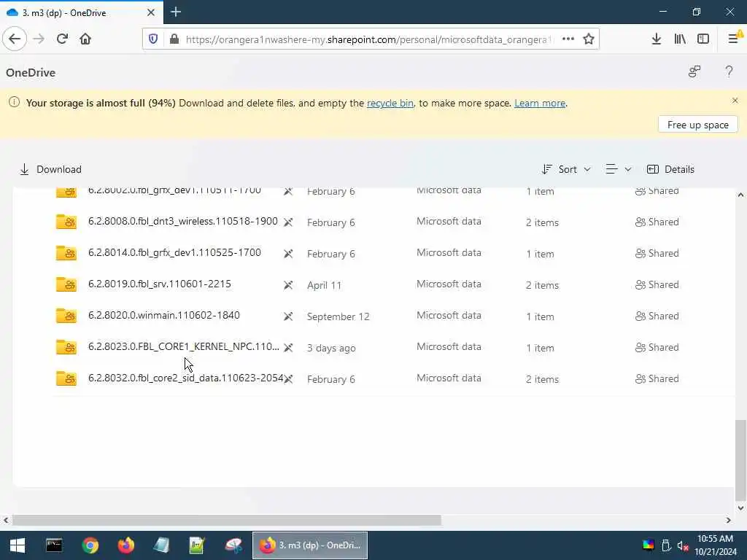The height and width of the screenshot is (560, 747).
Task: Click folder icon of 6.2.8020.0.winmain
Action: click(66, 316)
